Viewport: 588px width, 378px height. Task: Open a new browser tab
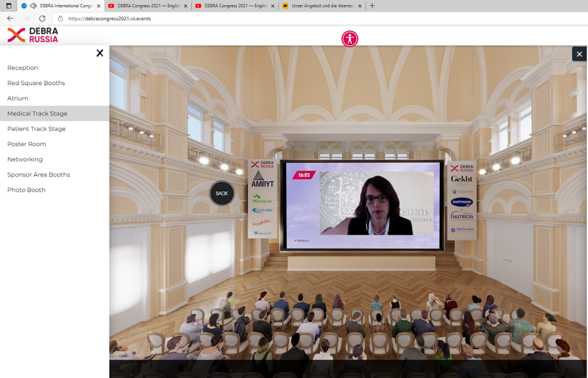pos(372,6)
